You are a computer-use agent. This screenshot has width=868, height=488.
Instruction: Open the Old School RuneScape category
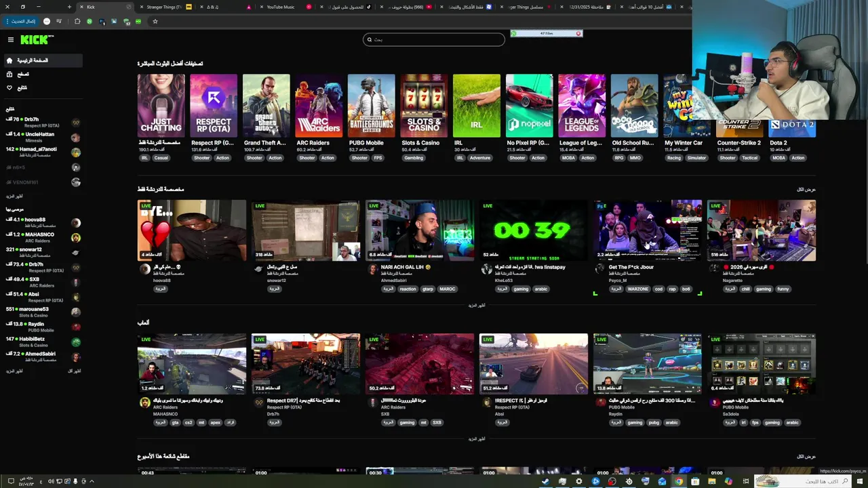pos(634,106)
